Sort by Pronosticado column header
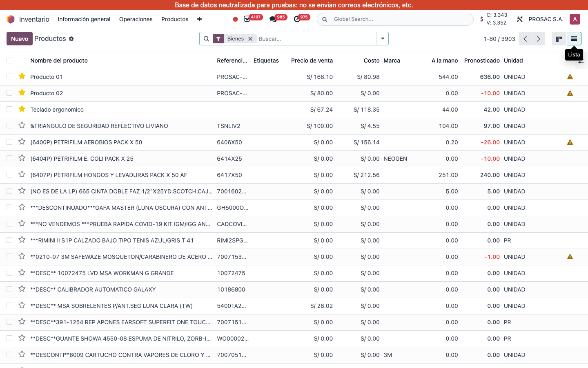This screenshot has width=588, height=368. click(482, 61)
